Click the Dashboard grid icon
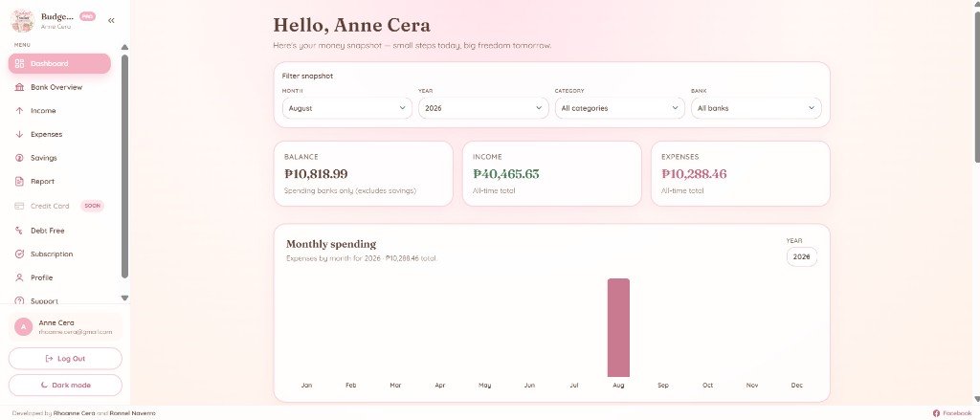 19,64
